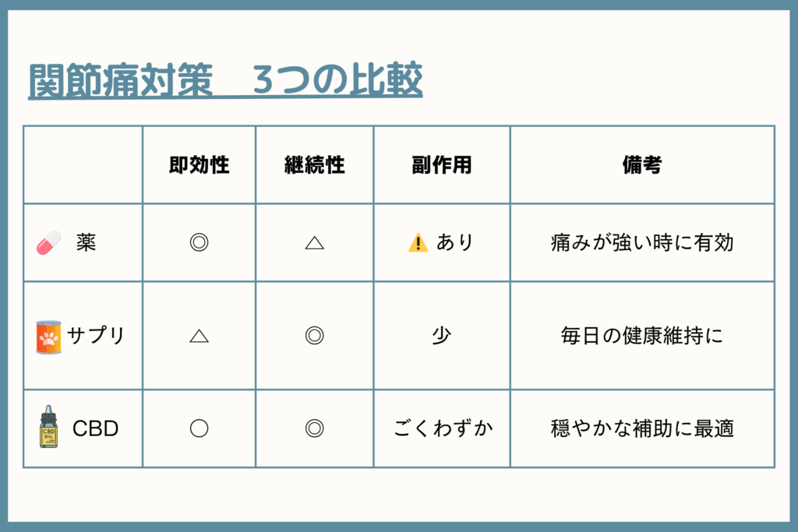This screenshot has height=532, width=798.
Task: Click the double circle in 薬 即効性 cell
Action: [x=199, y=242]
